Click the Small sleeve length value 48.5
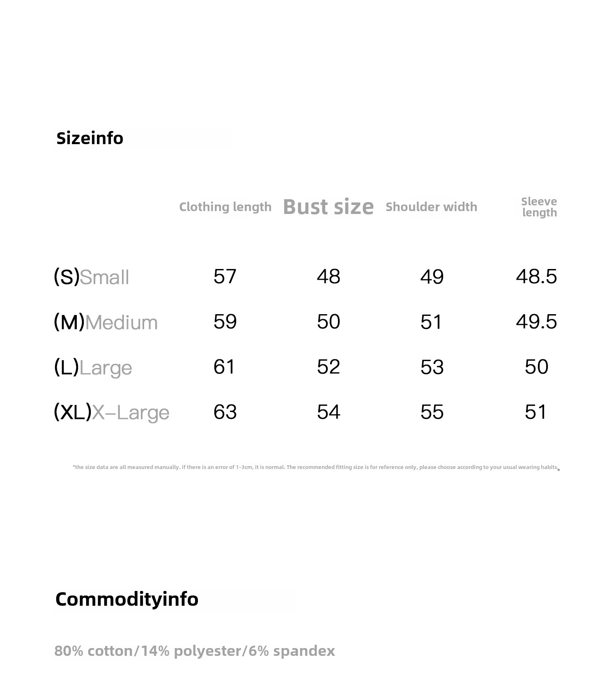The height and width of the screenshot is (692, 616). pyautogui.click(x=536, y=276)
